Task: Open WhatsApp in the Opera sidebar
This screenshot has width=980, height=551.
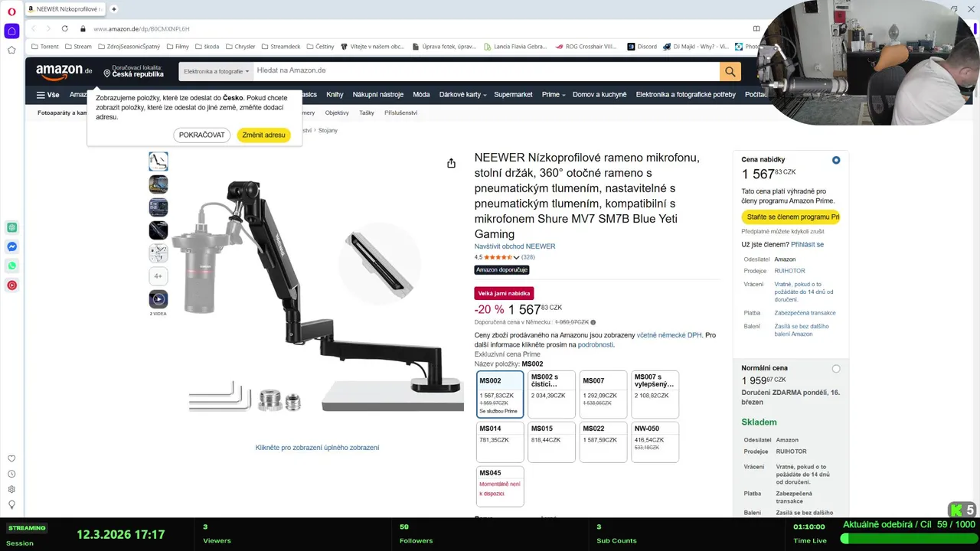Action: pos(11,266)
